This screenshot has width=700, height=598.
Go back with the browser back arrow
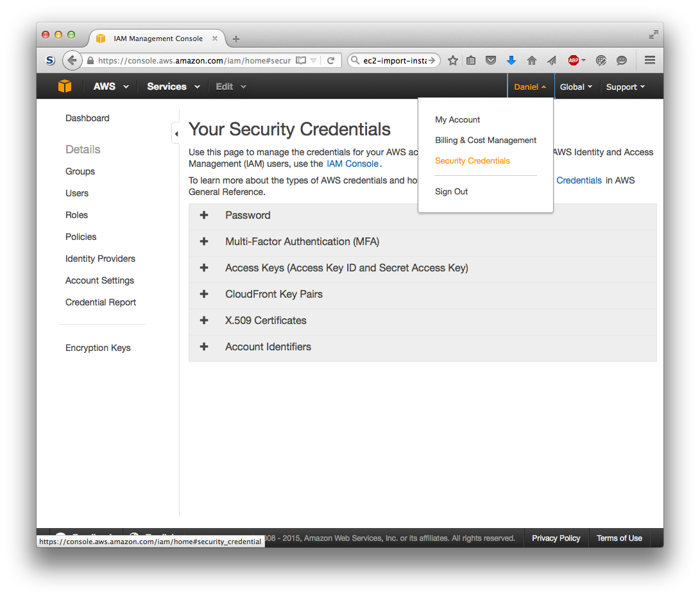(x=72, y=60)
